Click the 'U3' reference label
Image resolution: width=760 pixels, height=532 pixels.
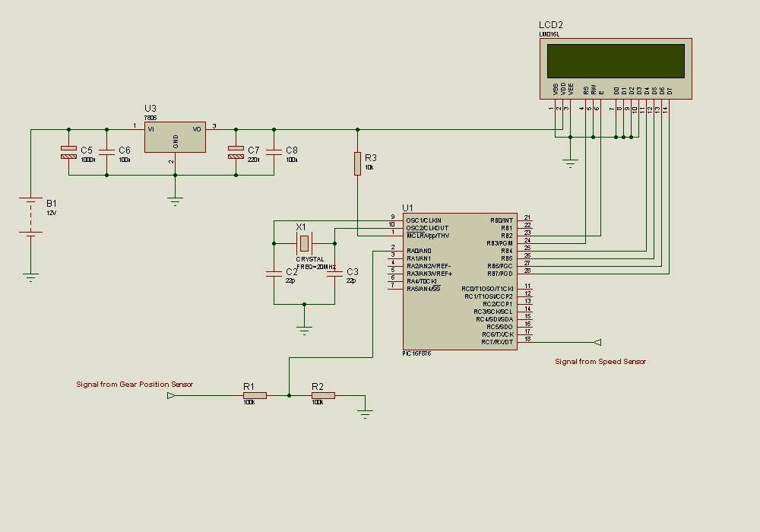click(150, 109)
